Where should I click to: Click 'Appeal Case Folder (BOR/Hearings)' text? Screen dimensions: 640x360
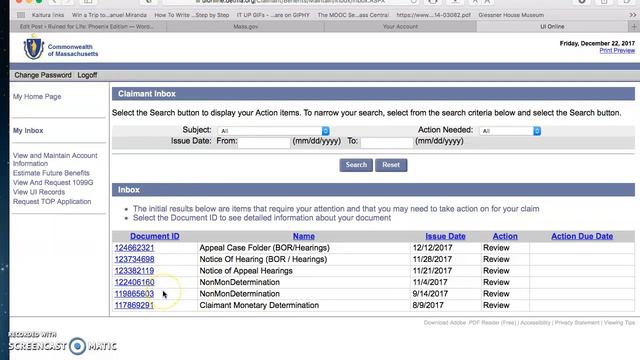pyautogui.click(x=264, y=248)
